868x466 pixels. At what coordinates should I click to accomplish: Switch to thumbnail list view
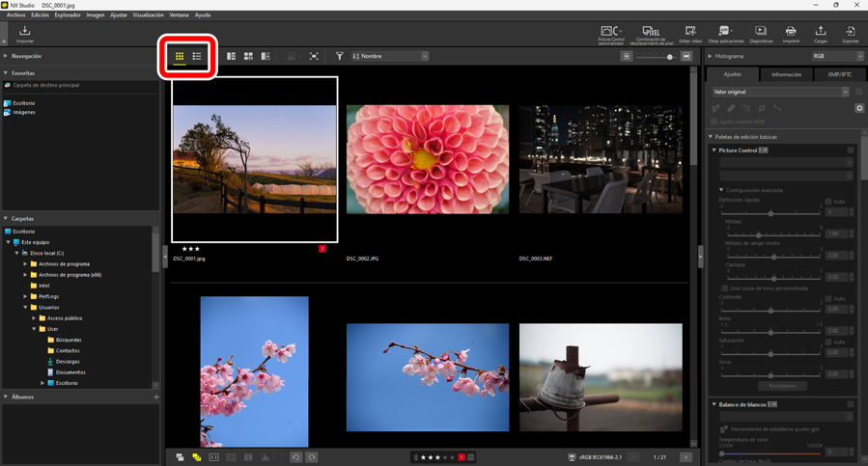(x=197, y=57)
